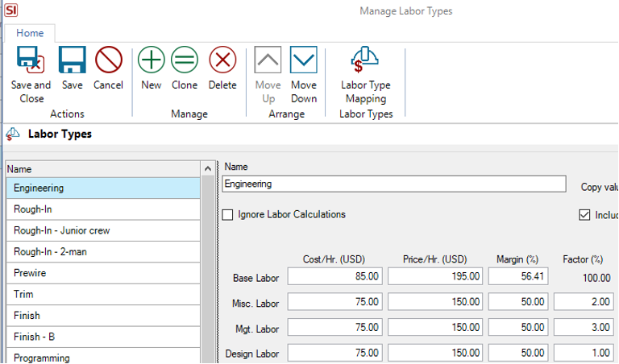Click the Base Labor Factor value 100.00
The image size is (619, 364).
pos(596,278)
